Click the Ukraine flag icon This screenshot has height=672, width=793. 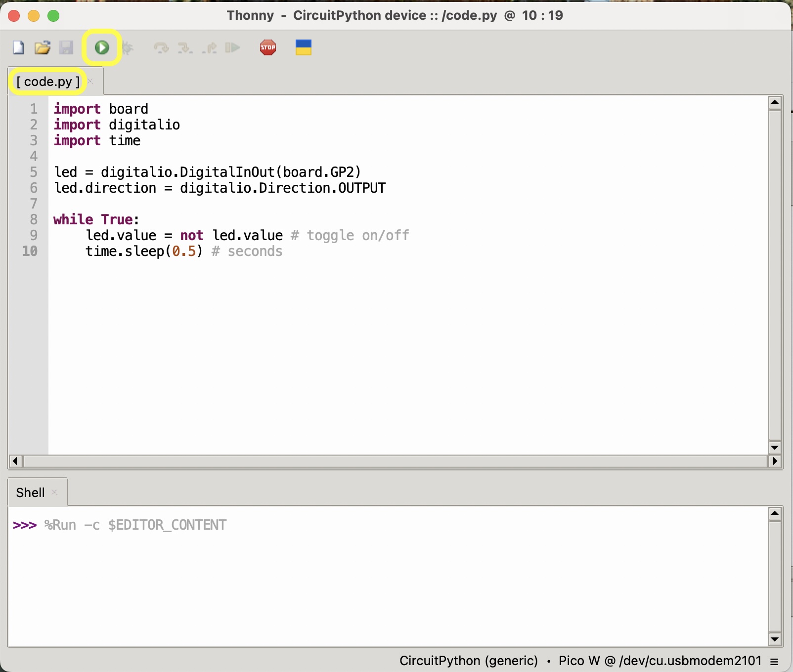pos(303,48)
